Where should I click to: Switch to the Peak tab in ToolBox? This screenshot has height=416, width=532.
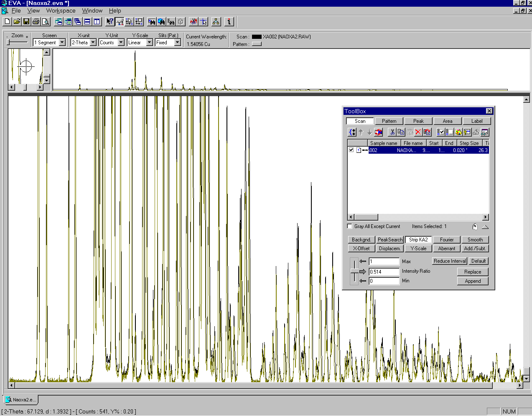[x=418, y=121]
